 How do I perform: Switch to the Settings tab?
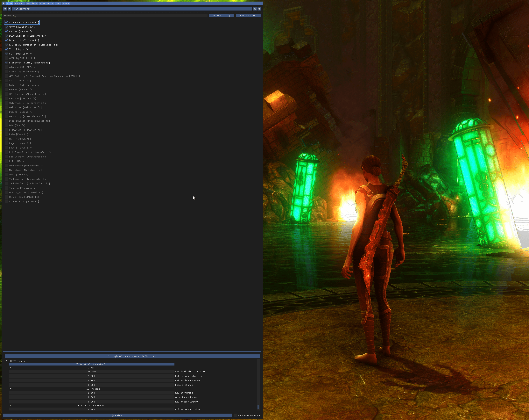coord(32,4)
